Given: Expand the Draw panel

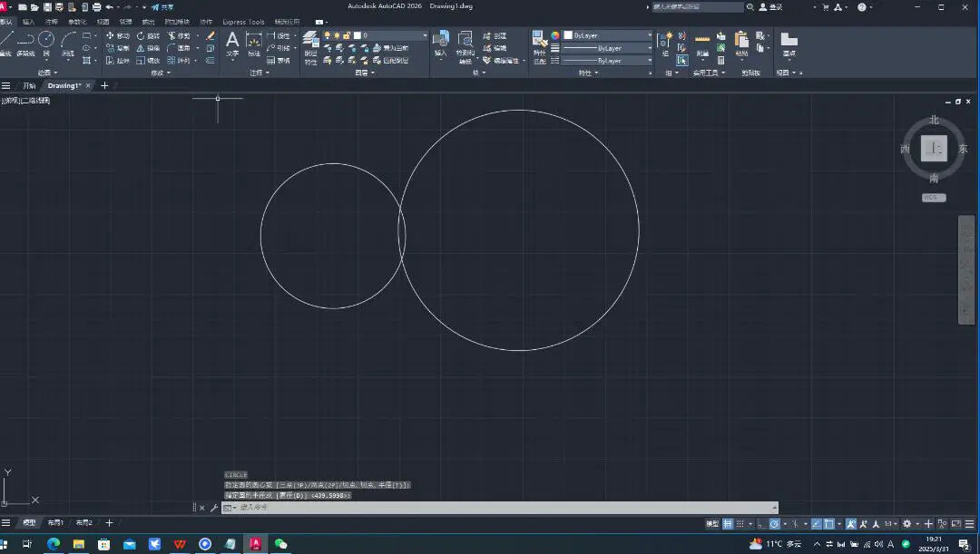Looking at the screenshot, I should (47, 73).
